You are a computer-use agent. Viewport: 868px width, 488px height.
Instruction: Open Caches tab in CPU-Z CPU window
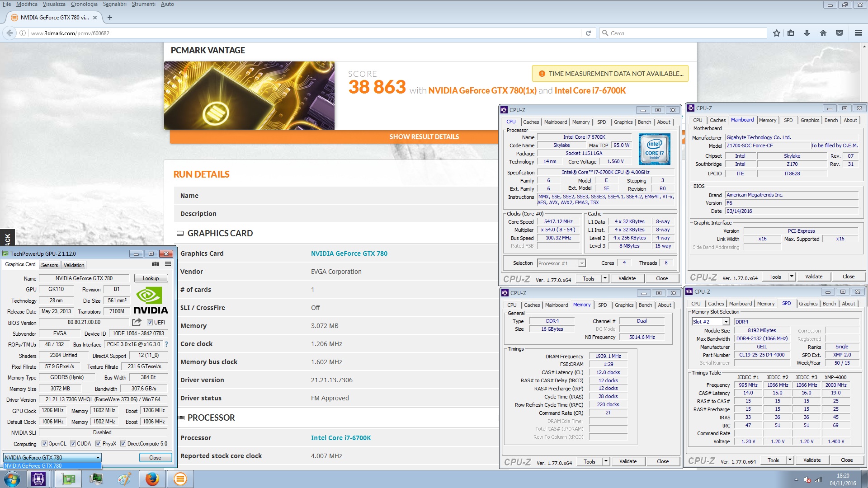531,122
